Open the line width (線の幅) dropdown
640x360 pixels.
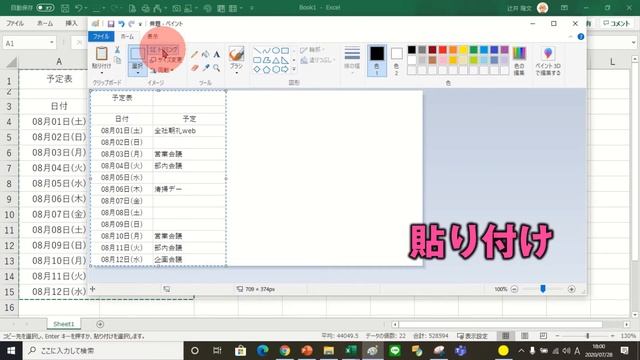tap(352, 60)
